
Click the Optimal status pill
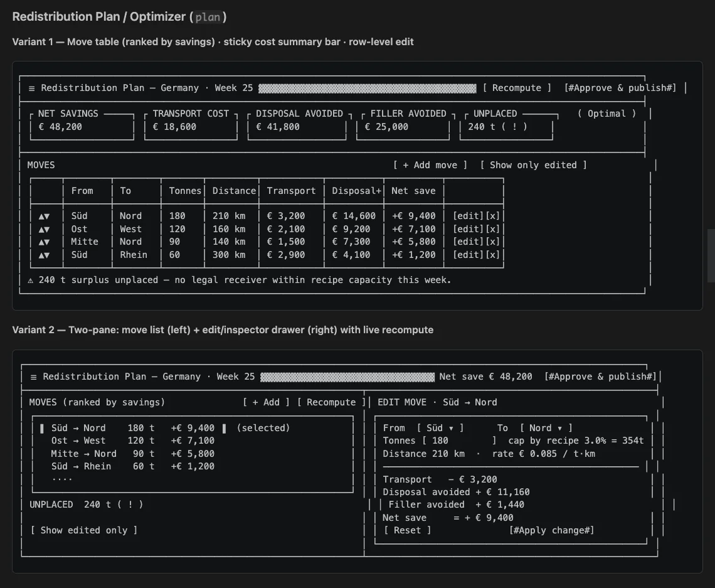[x=606, y=114]
